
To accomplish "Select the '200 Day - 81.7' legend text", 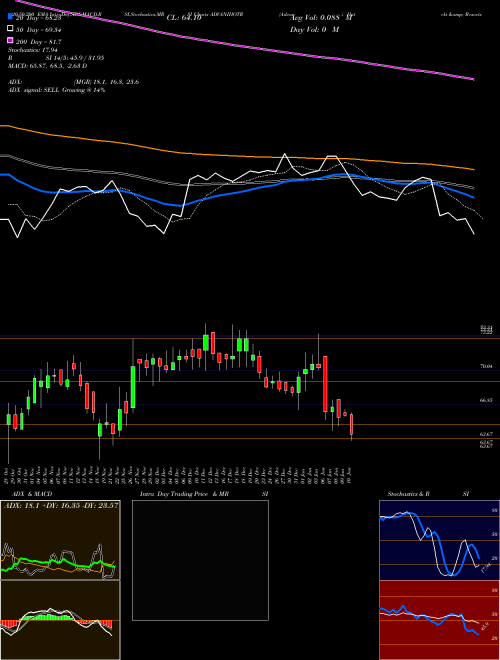I will [38, 42].
